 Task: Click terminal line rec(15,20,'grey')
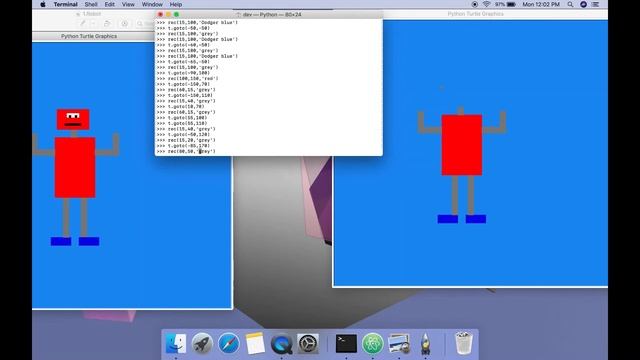[191, 140]
